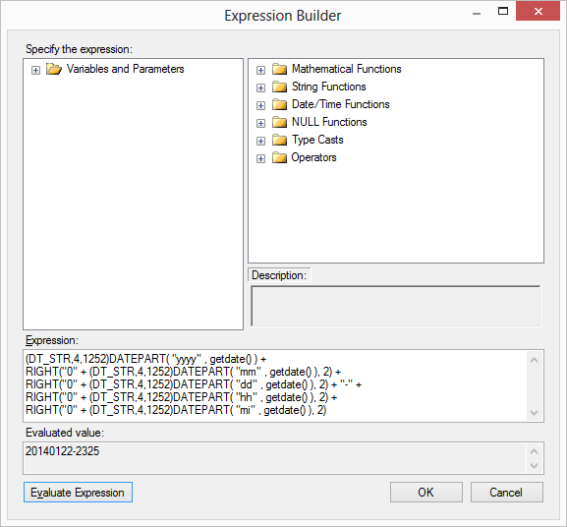Image resolution: width=567 pixels, height=527 pixels.
Task: Select the Type Casts tree label
Action: coord(317,140)
